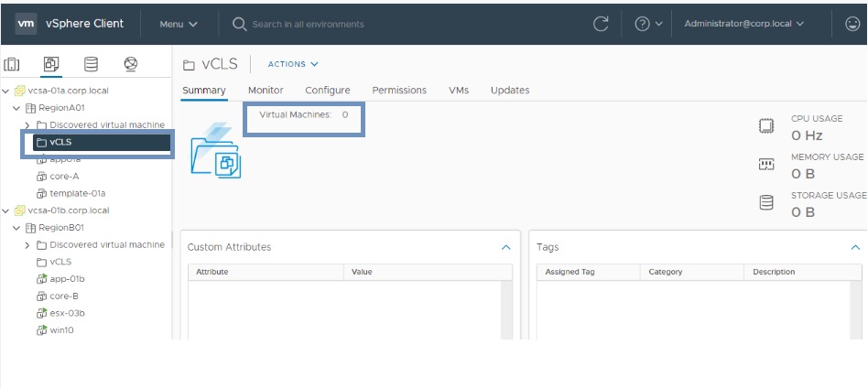
Task: Click the core-A virtual machine icon
Action: coord(41,177)
